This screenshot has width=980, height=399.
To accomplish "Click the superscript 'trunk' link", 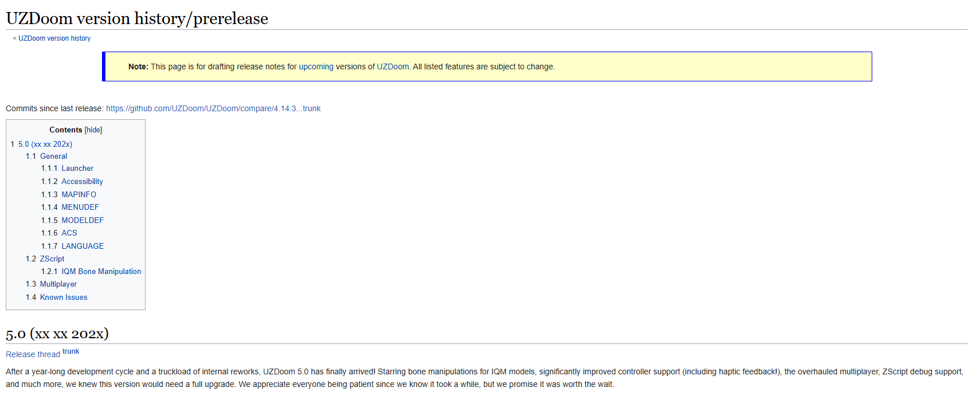I will (x=71, y=351).
